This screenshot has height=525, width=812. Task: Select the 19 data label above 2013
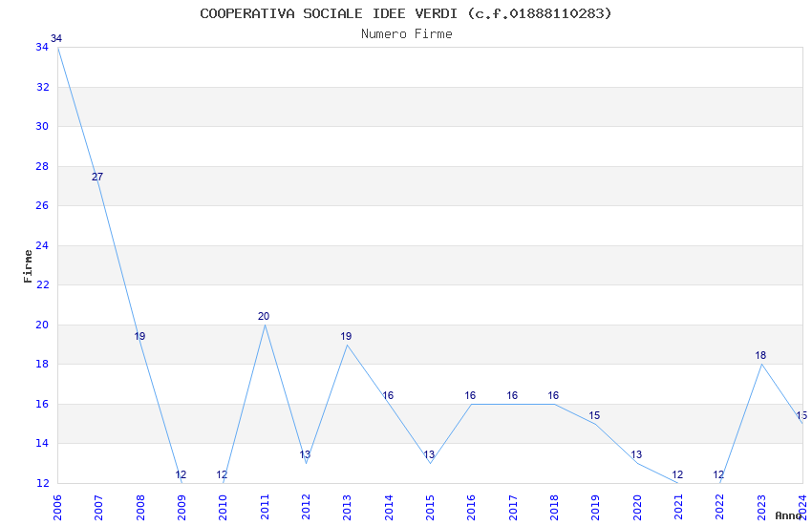(346, 336)
